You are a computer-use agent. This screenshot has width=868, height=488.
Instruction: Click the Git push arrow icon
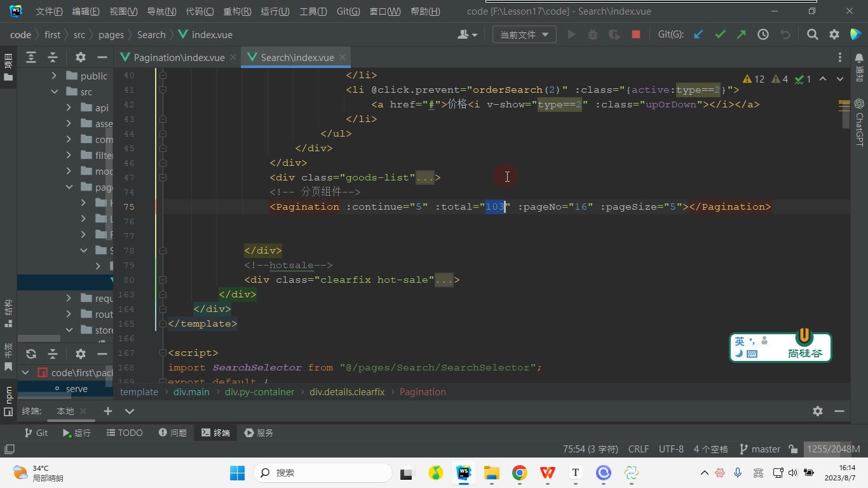click(x=742, y=35)
